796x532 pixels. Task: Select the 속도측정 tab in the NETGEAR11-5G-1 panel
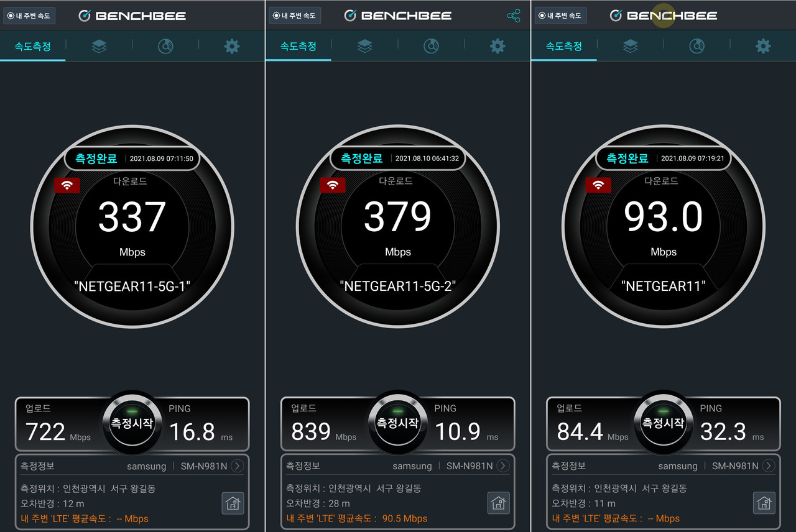(x=32, y=47)
